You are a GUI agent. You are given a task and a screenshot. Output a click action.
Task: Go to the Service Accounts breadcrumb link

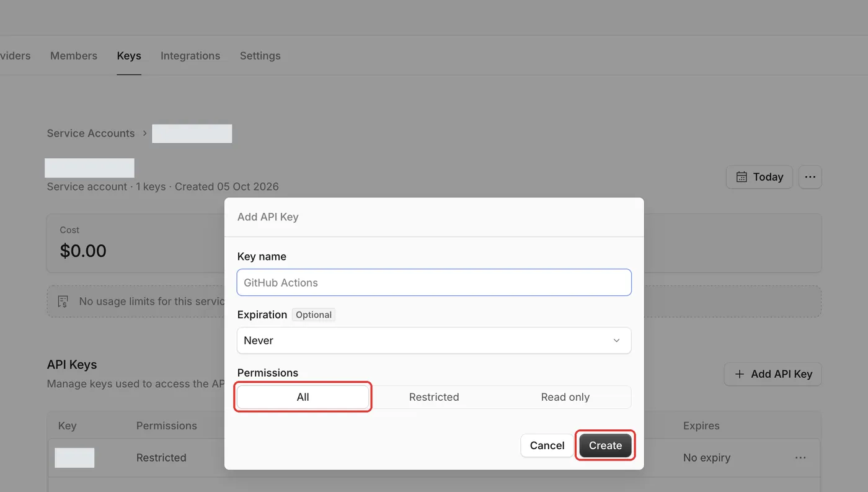(91, 133)
